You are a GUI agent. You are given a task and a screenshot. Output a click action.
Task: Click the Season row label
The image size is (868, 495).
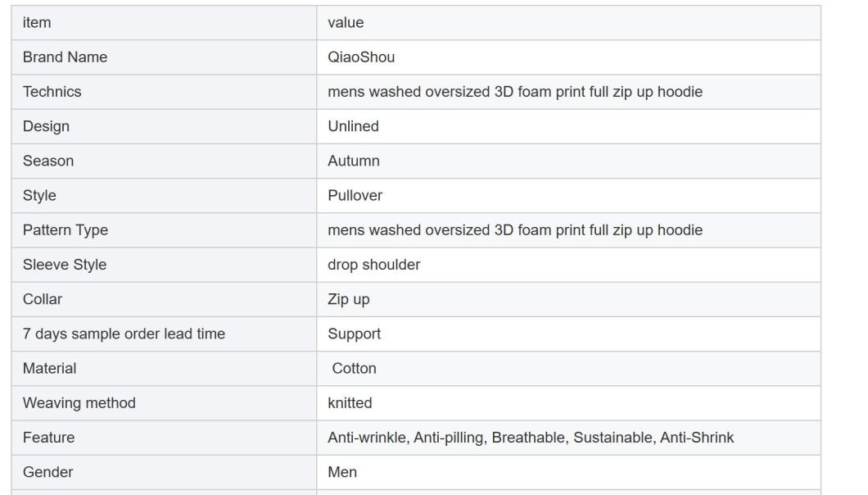[x=48, y=161]
